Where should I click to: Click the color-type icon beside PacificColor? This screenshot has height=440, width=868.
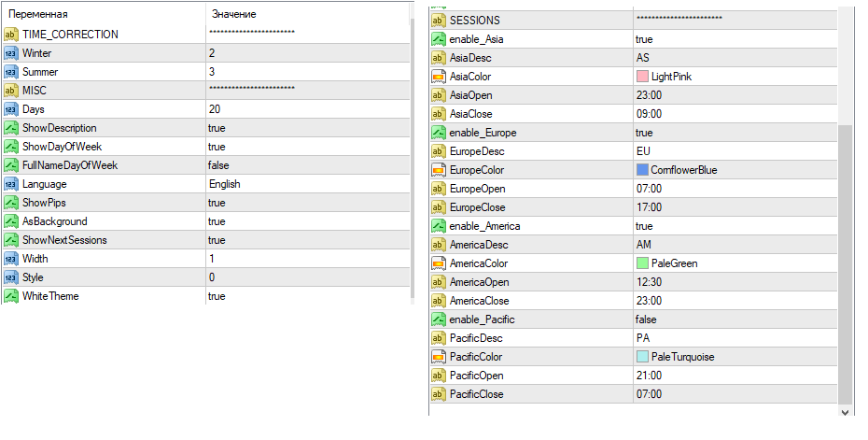439,357
